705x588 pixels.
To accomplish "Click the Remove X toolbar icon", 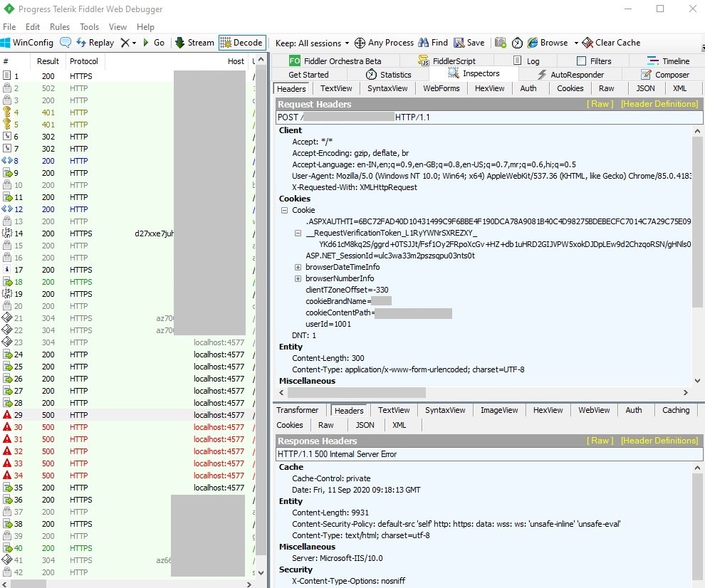I will 125,43.
